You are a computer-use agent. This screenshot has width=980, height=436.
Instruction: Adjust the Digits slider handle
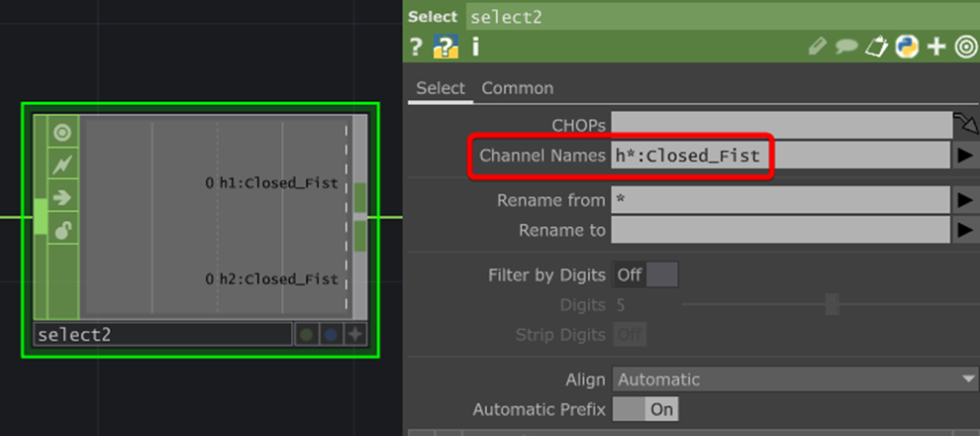tap(833, 305)
